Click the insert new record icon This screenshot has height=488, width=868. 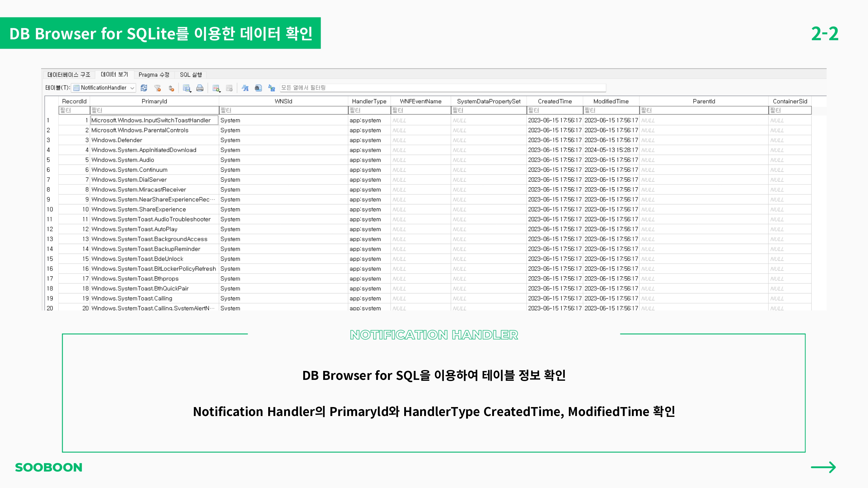pyautogui.click(x=216, y=88)
